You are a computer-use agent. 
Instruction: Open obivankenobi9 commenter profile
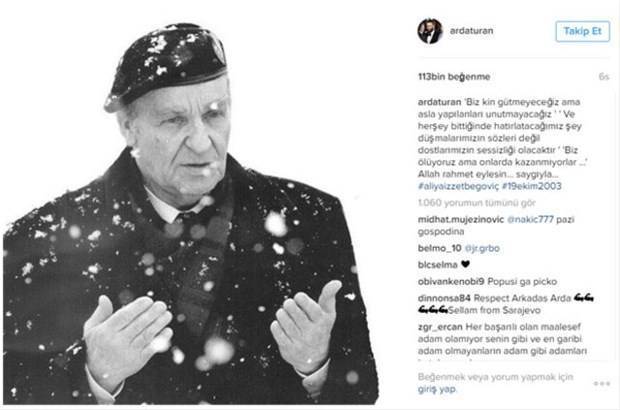click(451, 282)
